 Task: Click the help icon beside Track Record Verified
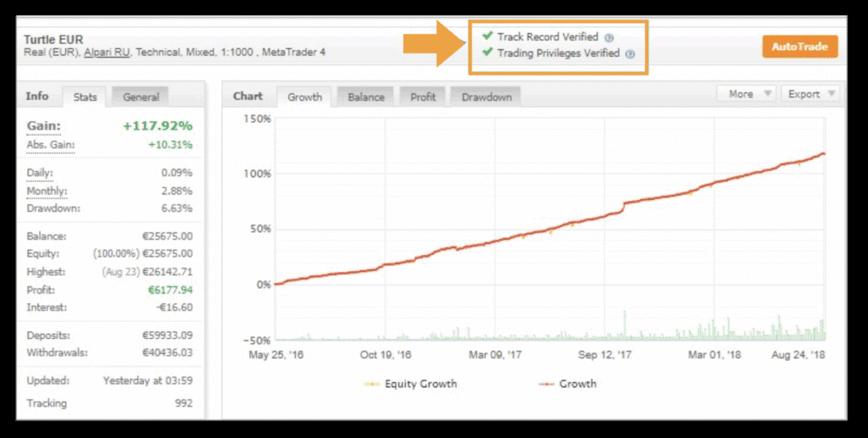[x=609, y=37]
